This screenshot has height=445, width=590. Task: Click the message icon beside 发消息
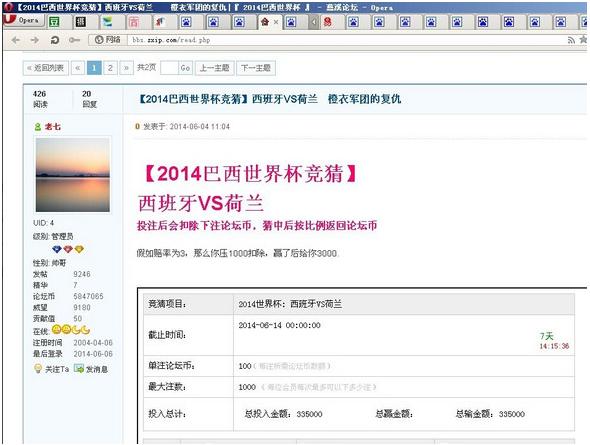coord(79,369)
